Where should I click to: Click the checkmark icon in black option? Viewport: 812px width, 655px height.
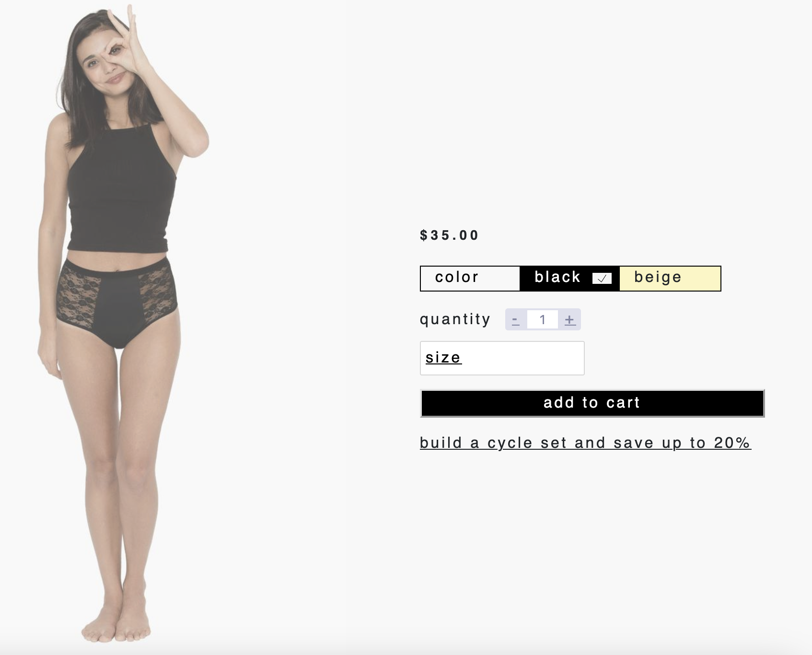(x=602, y=279)
